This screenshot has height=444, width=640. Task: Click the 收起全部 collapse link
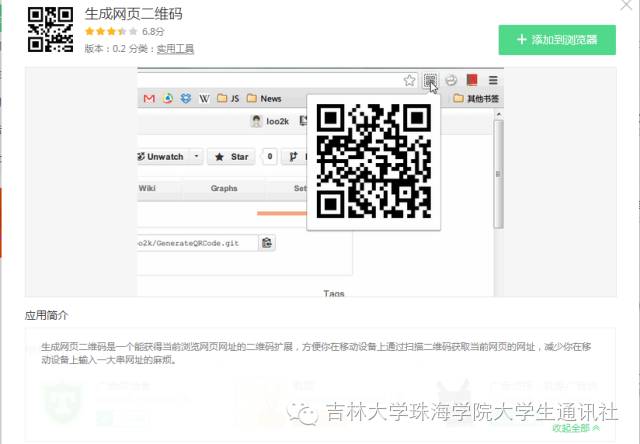pyautogui.click(x=576, y=428)
